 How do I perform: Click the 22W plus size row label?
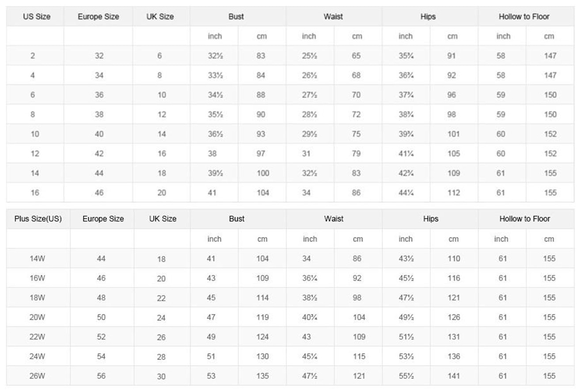(37, 337)
